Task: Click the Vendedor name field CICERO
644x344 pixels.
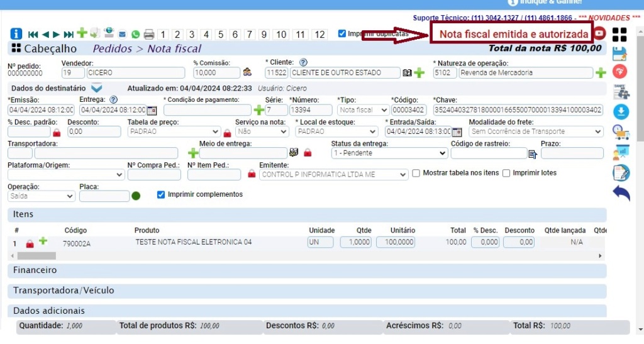Action: tap(136, 73)
